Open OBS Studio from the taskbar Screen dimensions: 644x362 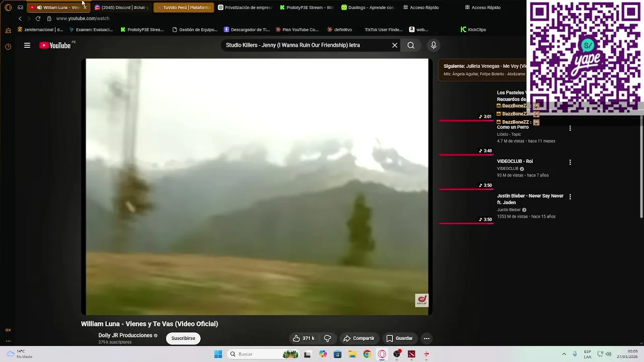397,354
